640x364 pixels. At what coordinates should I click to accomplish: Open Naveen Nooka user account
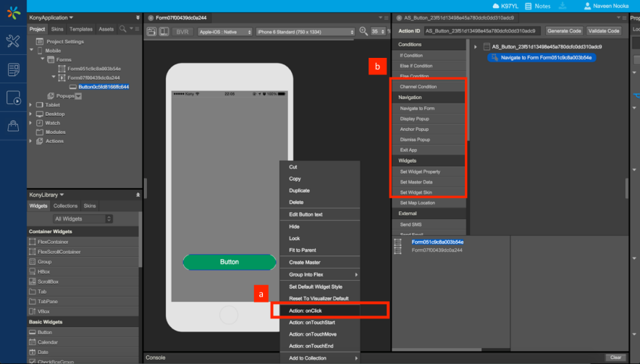point(606,6)
